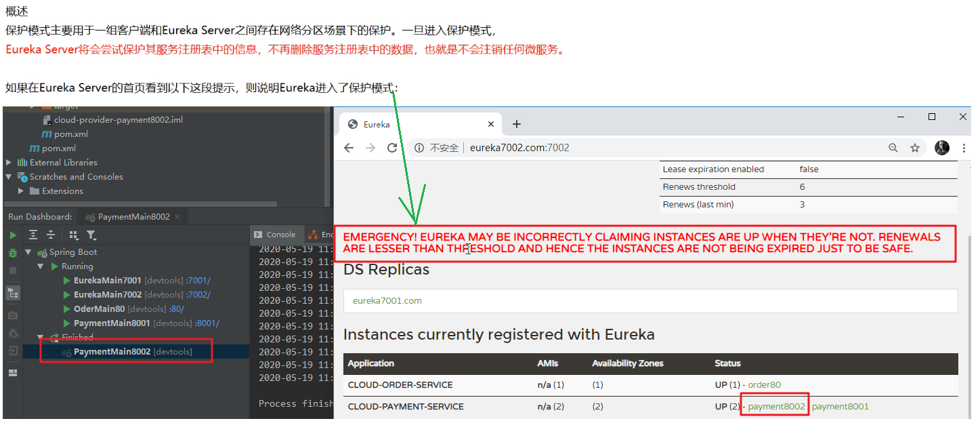Collapse the Scratches and Consoles node
The height and width of the screenshot is (421, 980).
point(9,177)
